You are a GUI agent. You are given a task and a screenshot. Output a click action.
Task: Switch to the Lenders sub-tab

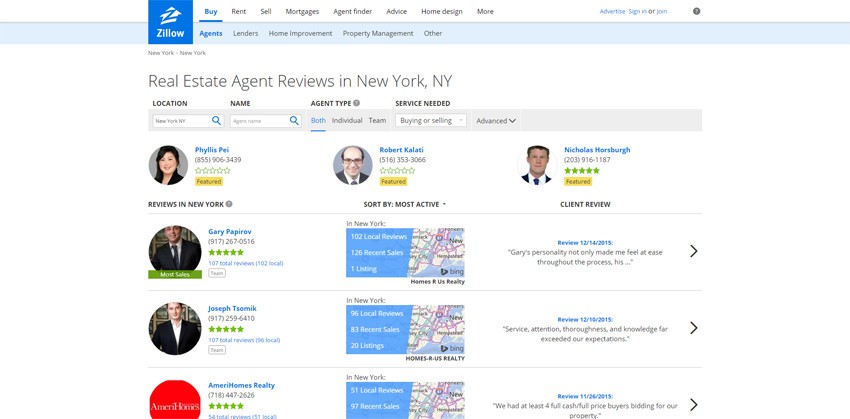coord(246,33)
